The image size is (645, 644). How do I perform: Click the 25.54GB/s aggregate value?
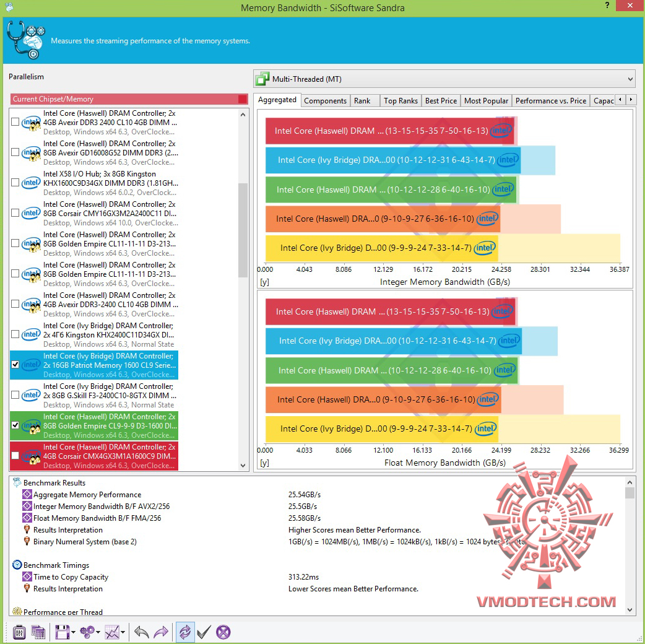[x=305, y=494]
